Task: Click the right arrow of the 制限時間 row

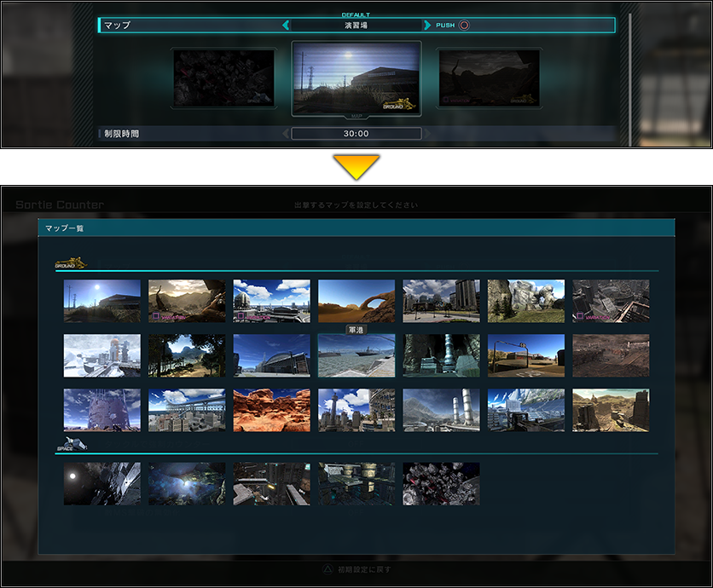Action: pyautogui.click(x=427, y=133)
